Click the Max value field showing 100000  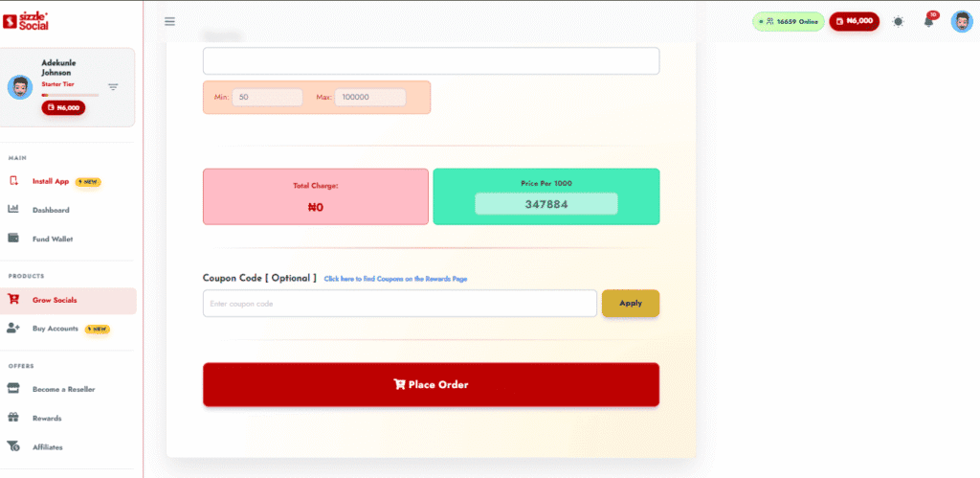370,98
